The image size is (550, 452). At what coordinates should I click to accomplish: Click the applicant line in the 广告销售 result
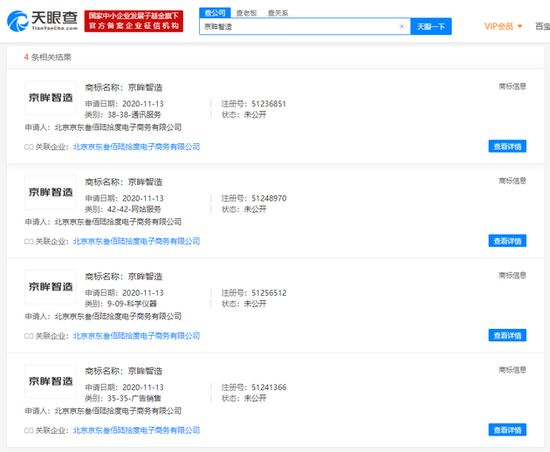pyautogui.click(x=103, y=411)
